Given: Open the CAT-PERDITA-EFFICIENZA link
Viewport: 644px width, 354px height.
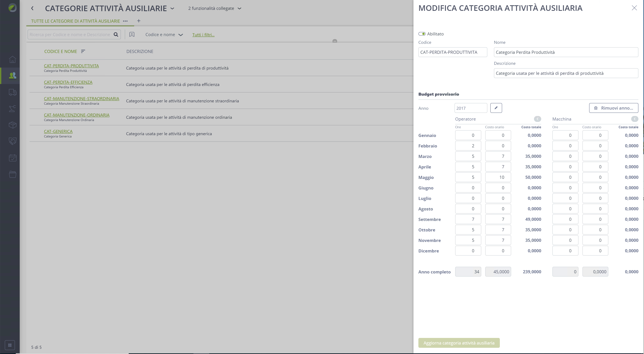Looking at the screenshot, I should click(x=68, y=82).
